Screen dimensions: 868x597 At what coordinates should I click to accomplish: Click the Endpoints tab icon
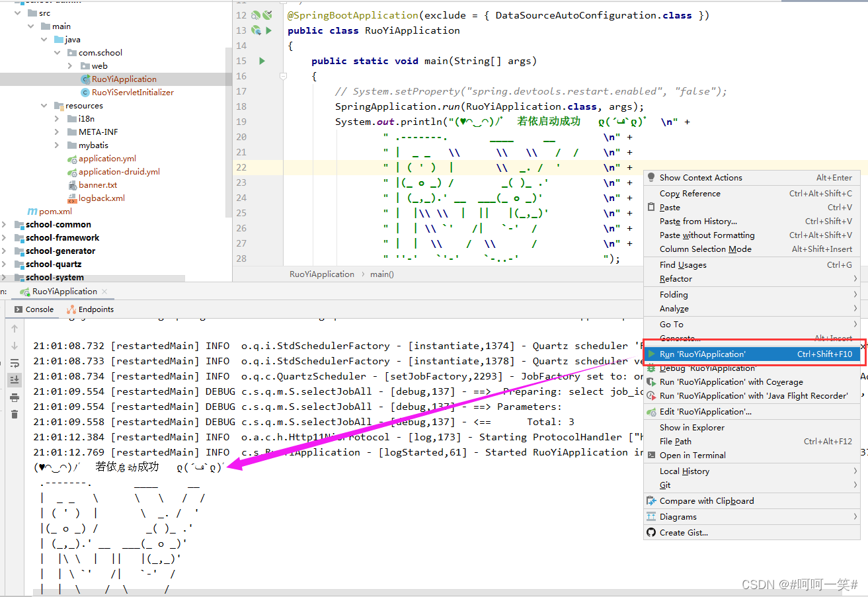tap(72, 309)
